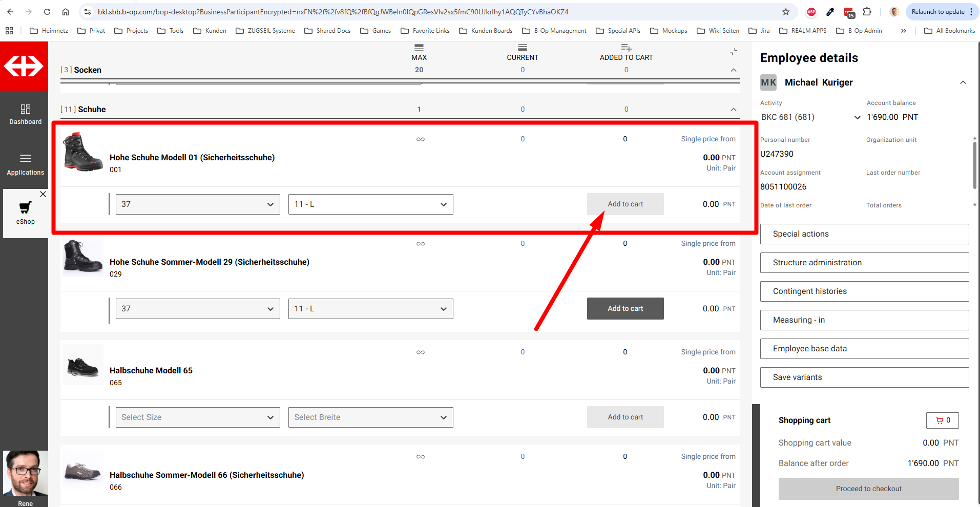Click the SBB logo in top-left
The image size is (980, 507).
pos(24,66)
